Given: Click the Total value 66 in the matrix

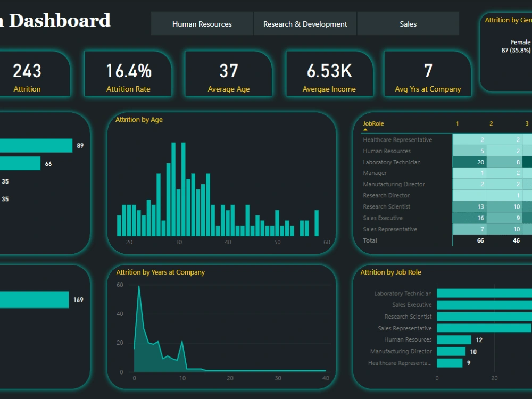Looking at the screenshot, I should [x=479, y=240].
